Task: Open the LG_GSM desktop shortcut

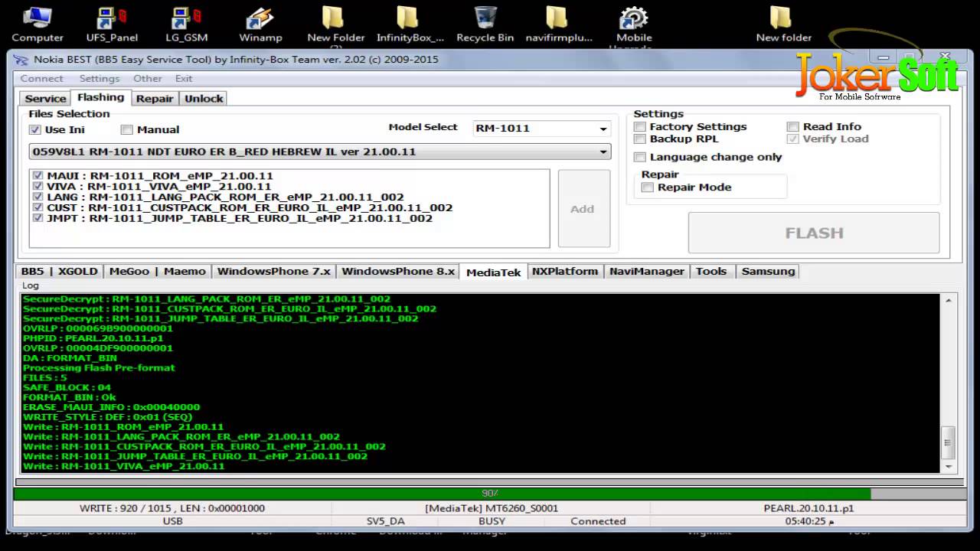Action: tap(186, 24)
